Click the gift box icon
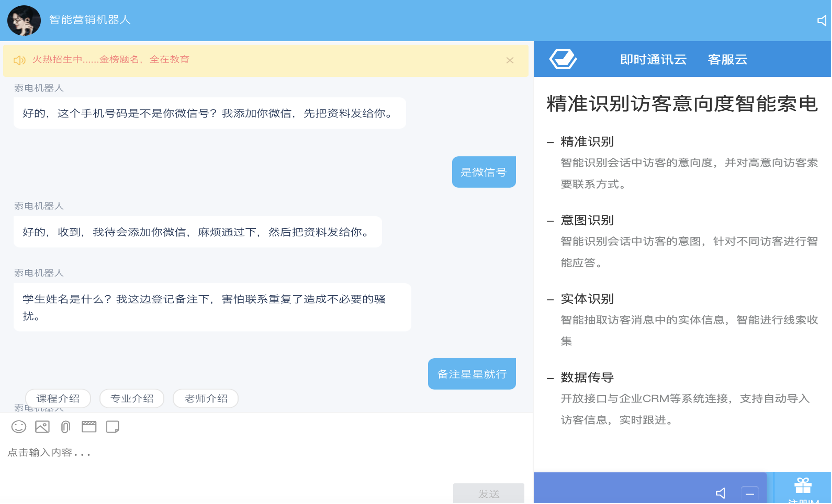 point(803,486)
